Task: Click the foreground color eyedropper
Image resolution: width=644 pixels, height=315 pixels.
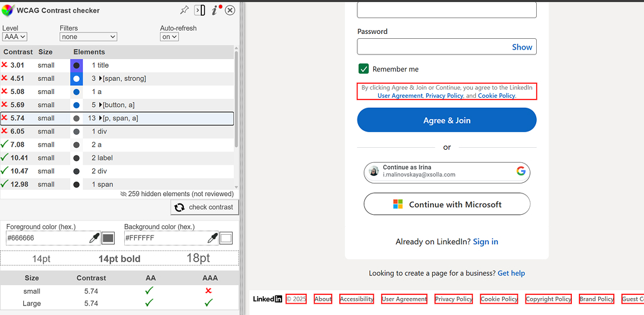Action: [x=95, y=238]
